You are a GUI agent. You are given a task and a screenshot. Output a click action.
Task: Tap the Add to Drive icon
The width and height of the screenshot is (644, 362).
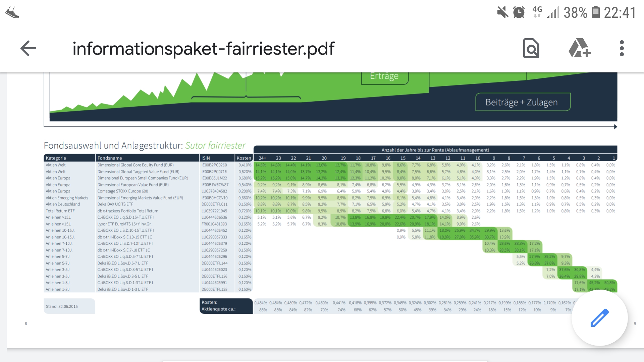tap(579, 49)
